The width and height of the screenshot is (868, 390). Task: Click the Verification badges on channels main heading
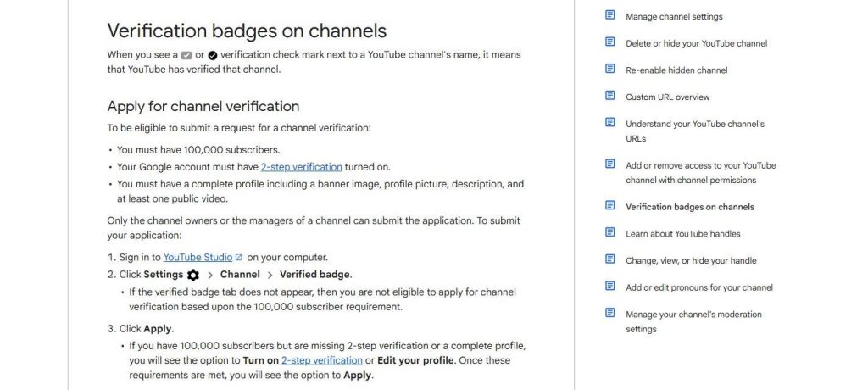[x=247, y=31]
